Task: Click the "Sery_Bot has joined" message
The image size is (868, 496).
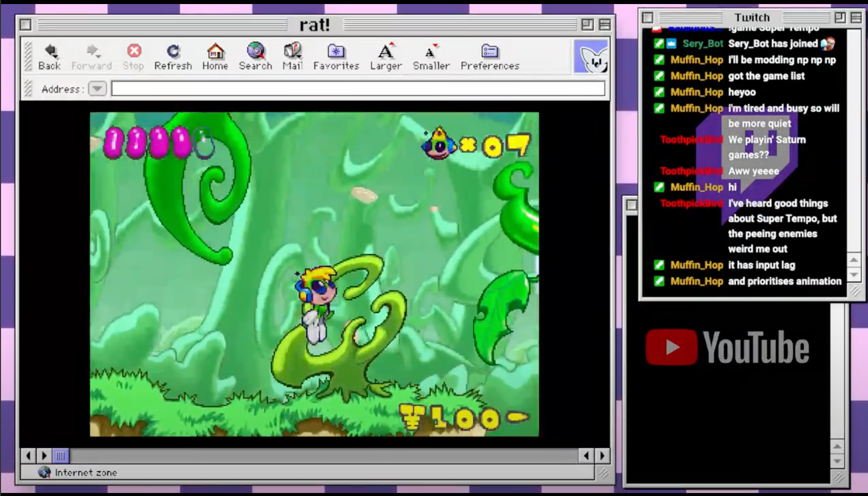Action: pos(773,43)
